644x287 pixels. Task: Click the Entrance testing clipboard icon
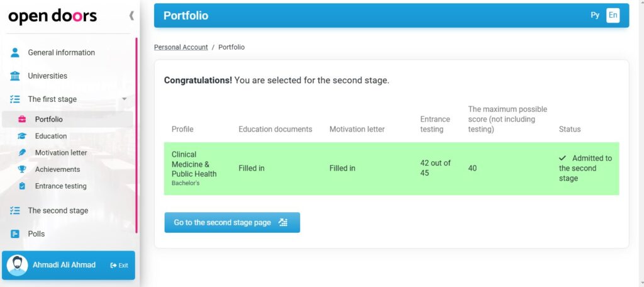pos(22,186)
